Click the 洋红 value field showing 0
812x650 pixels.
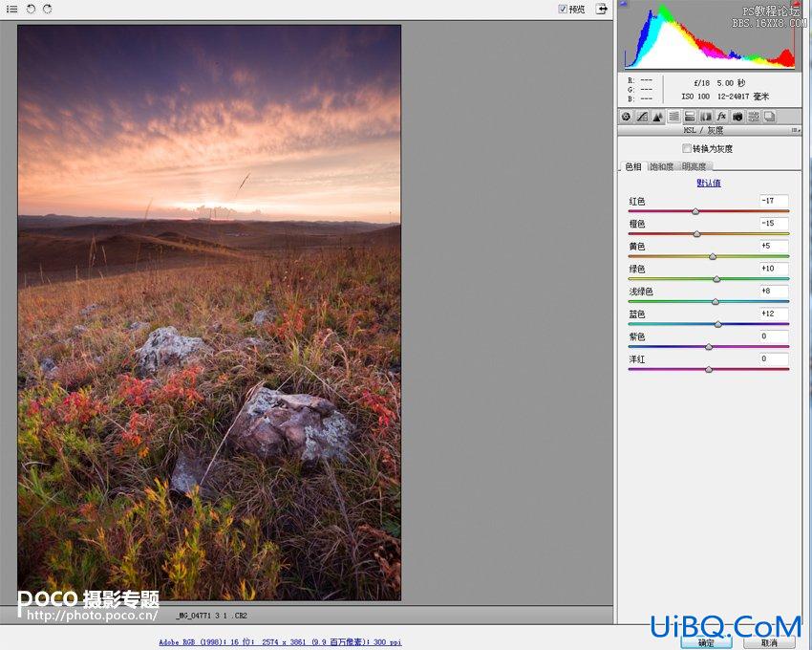(x=774, y=358)
